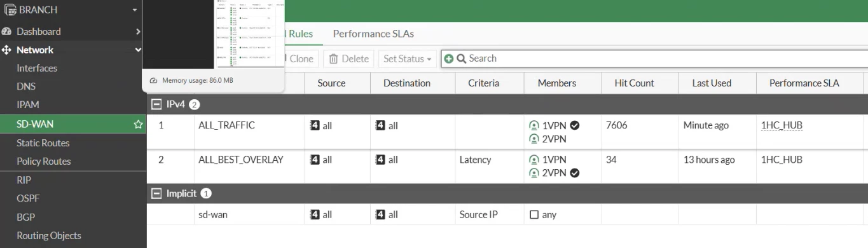868x248 pixels.
Task: Click the green add-filter plus icon
Action: coord(449,59)
